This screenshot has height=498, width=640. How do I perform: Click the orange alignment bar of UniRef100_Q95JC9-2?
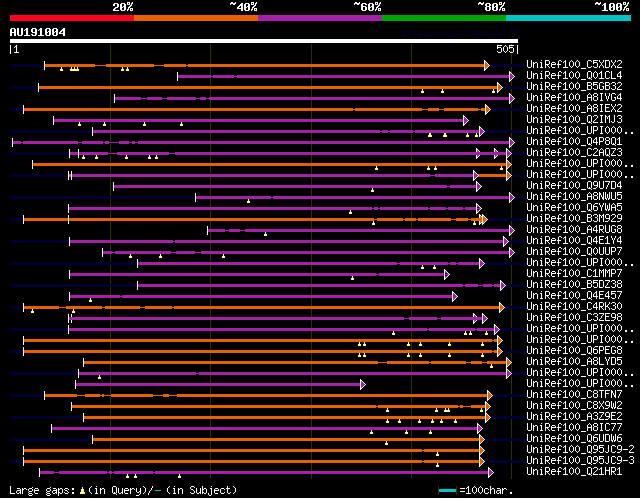pos(252,451)
